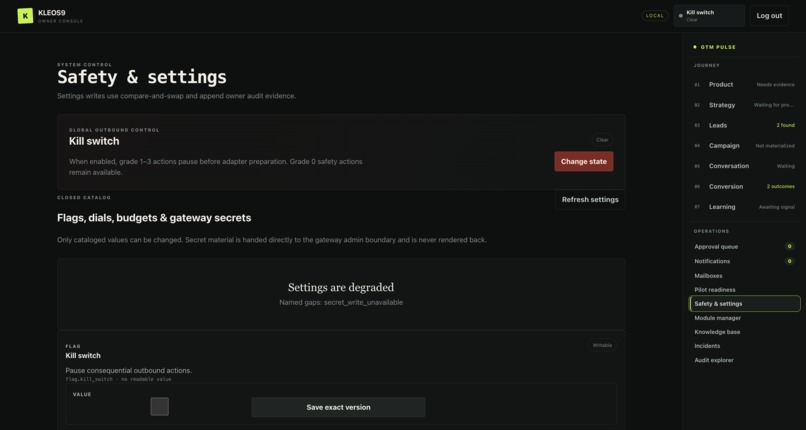Click 'flag.kill_switch · no readable value' text
This screenshot has width=806, height=430.
point(118,379)
